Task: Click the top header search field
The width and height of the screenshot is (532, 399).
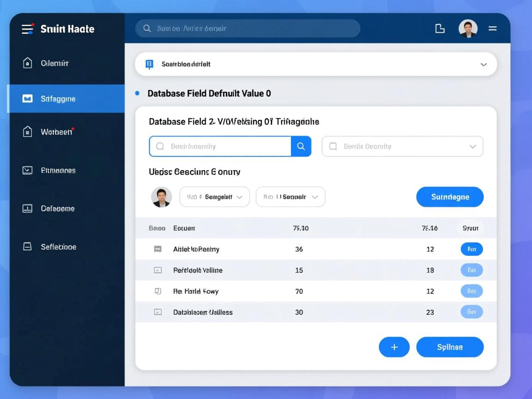Action: tap(248, 29)
